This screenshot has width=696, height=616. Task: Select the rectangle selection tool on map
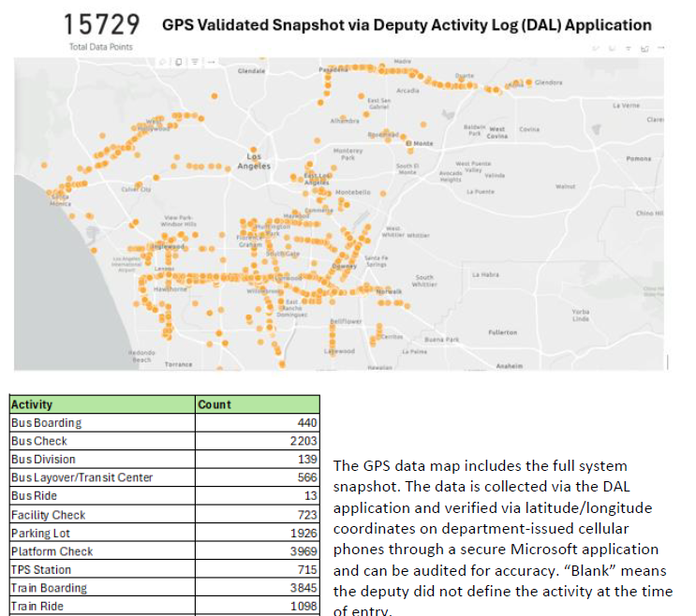(178, 62)
